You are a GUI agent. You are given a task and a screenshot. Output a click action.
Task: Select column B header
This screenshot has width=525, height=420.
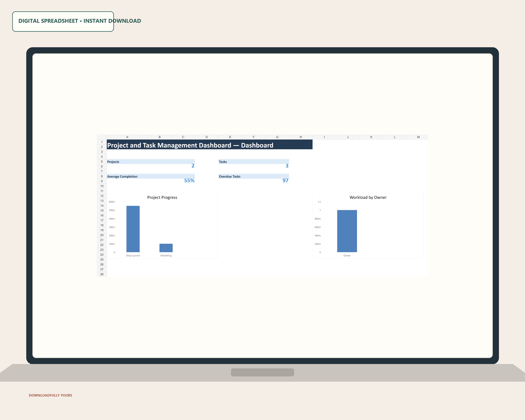point(159,137)
